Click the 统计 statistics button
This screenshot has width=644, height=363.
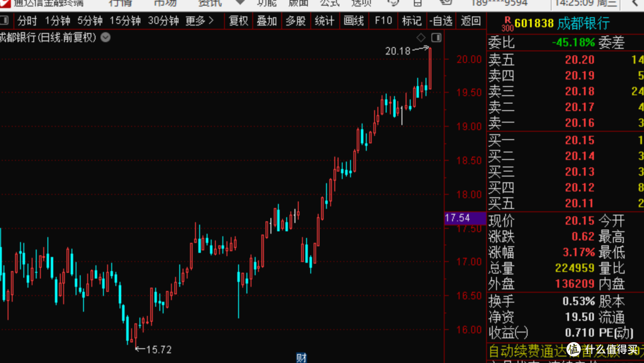point(324,20)
